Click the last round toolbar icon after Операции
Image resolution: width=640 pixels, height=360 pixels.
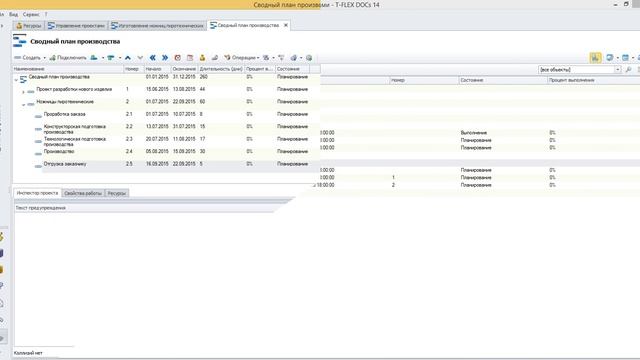(309, 58)
